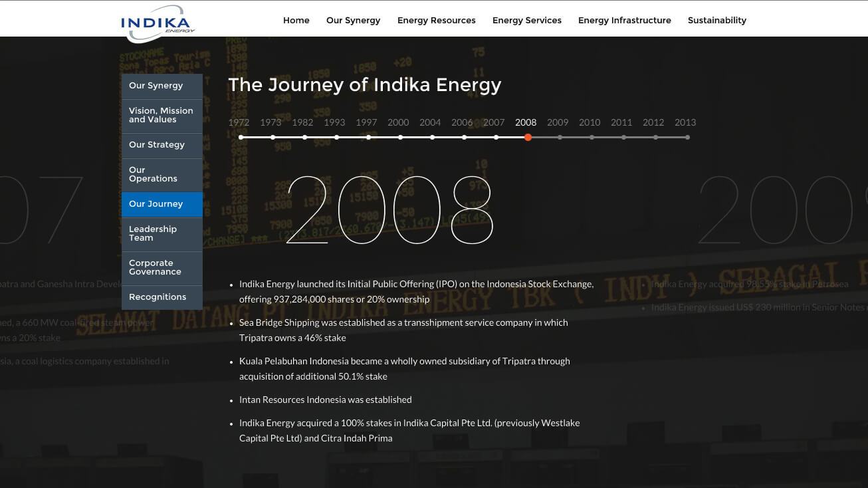Jump to year 1993 on timeline
The width and height of the screenshot is (868, 488).
click(x=334, y=122)
